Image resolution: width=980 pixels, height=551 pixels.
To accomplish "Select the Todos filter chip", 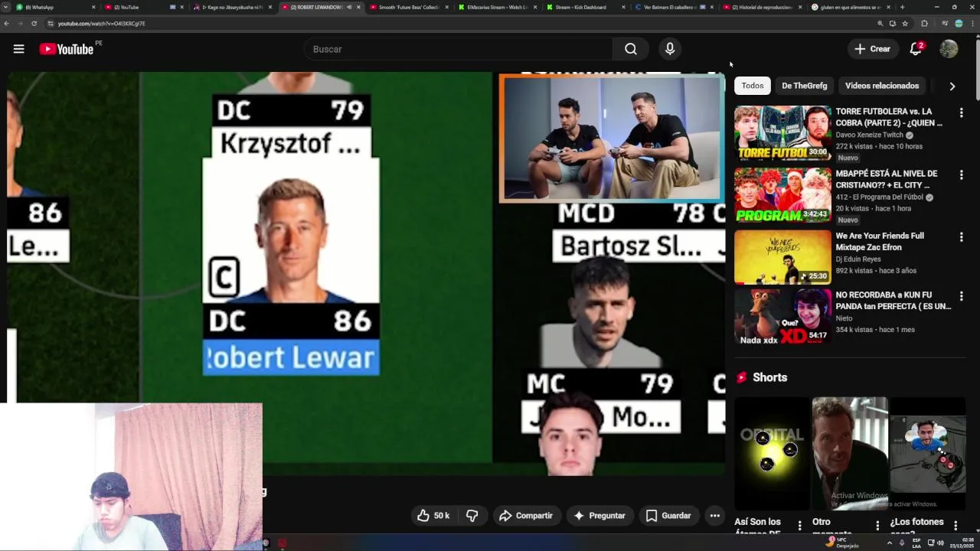I will tap(752, 86).
